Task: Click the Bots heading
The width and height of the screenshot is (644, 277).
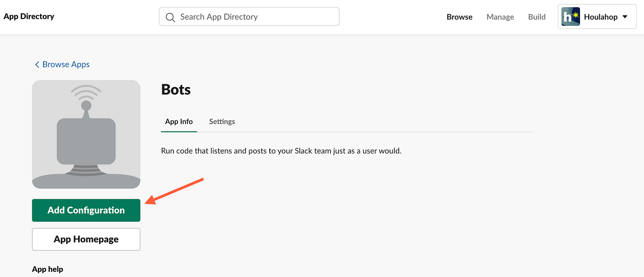Action: pos(176,90)
